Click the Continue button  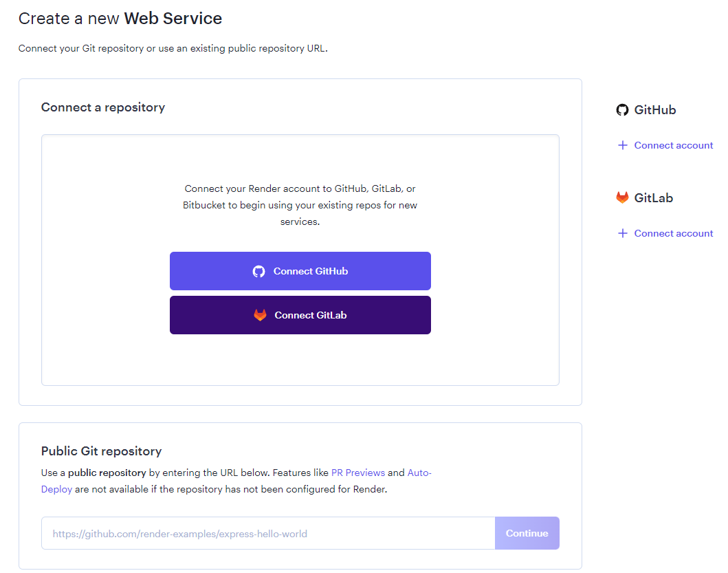tap(527, 533)
